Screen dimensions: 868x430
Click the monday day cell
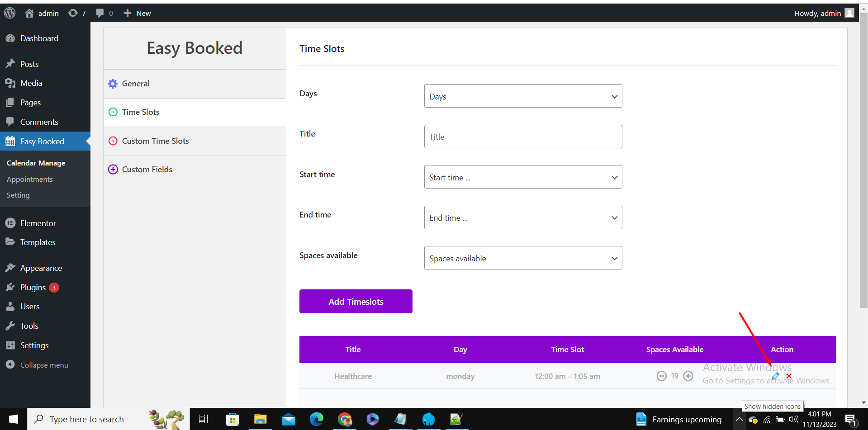point(460,376)
